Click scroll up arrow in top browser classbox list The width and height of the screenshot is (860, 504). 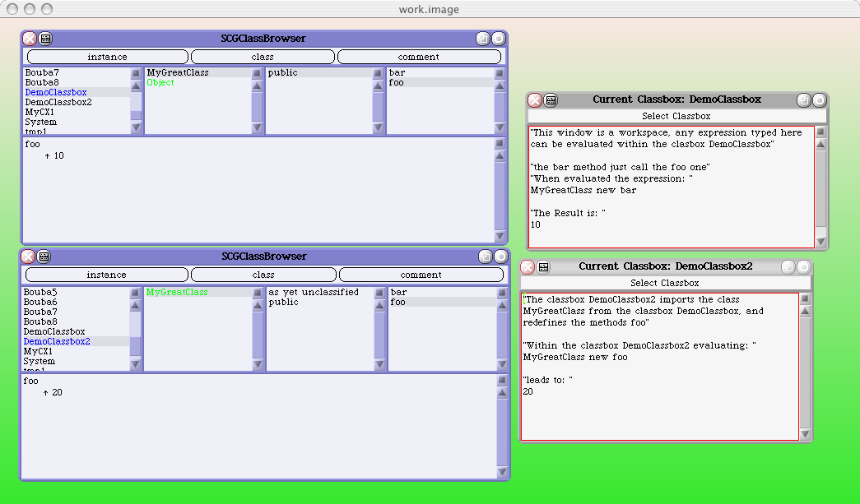click(x=136, y=86)
